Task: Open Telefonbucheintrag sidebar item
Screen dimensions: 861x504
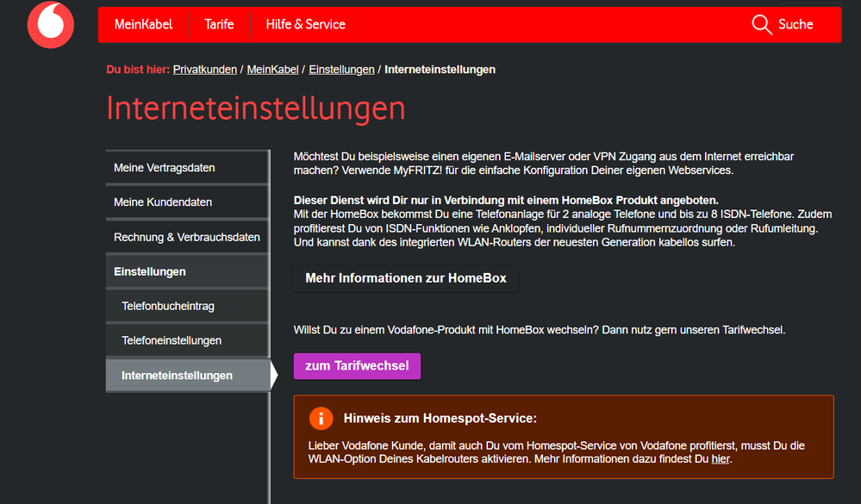Action: [x=187, y=307]
